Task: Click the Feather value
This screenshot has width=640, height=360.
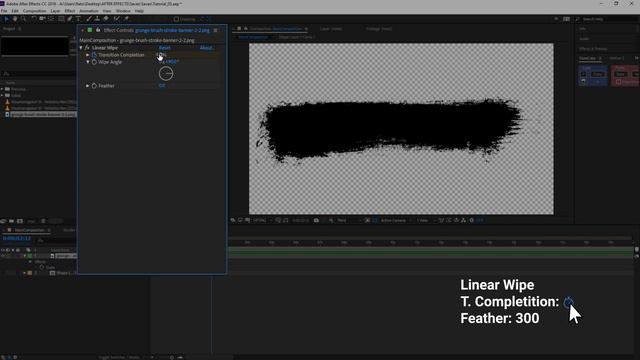Action: (162, 86)
